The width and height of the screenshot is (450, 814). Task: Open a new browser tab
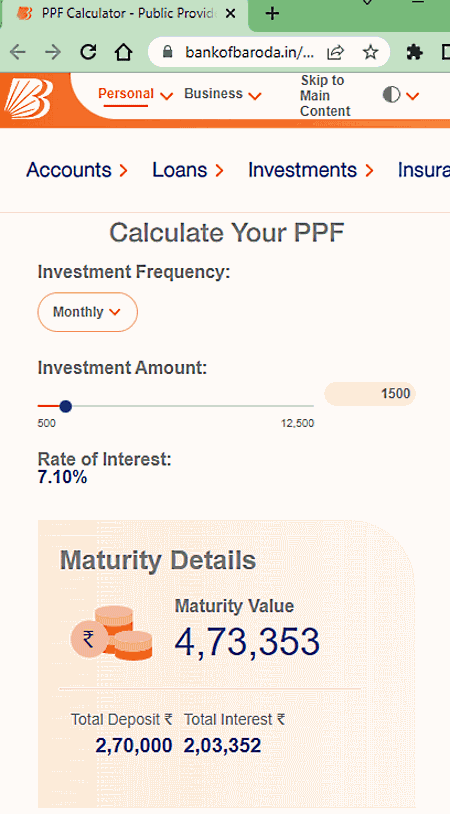(x=272, y=13)
